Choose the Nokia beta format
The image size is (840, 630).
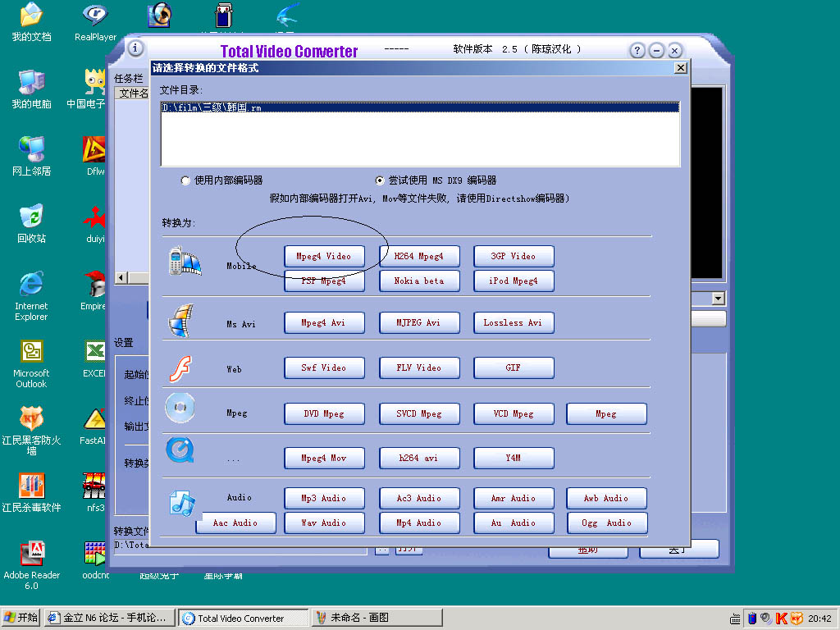click(419, 281)
